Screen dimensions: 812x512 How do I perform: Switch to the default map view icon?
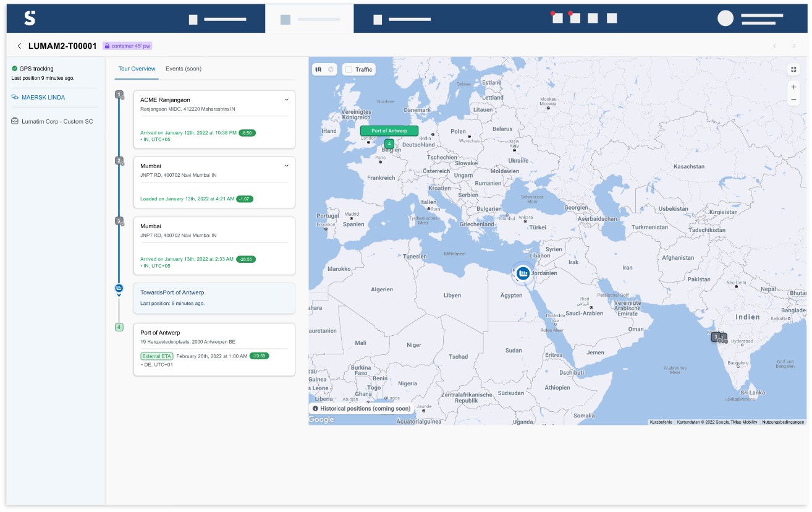click(318, 69)
